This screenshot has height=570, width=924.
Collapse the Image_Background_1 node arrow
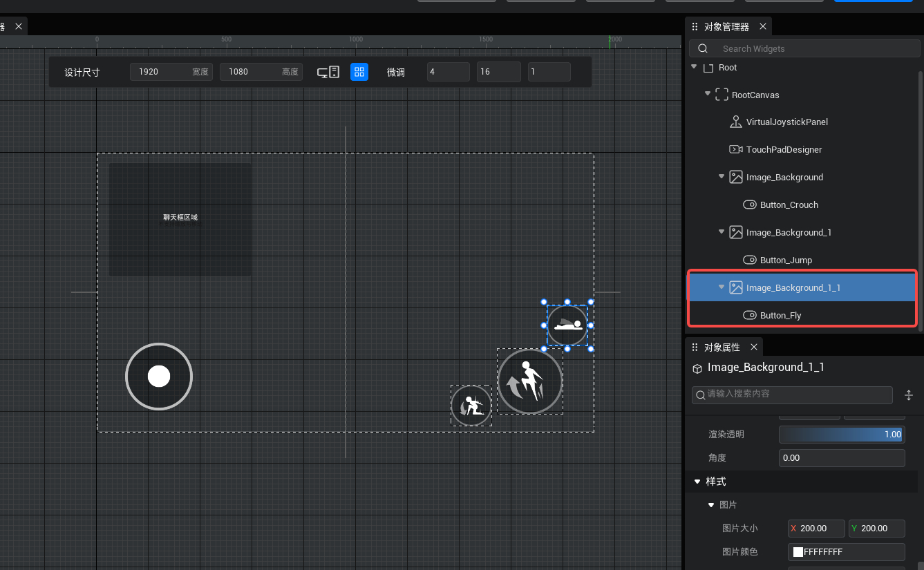pyautogui.click(x=722, y=232)
